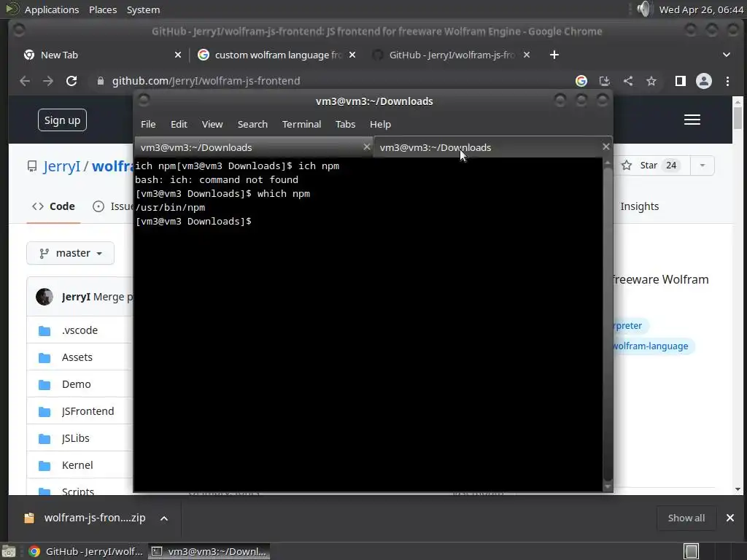Close the GitHub JerryI browser tab
Viewport: 747px width, 560px height.
pyautogui.click(x=527, y=55)
